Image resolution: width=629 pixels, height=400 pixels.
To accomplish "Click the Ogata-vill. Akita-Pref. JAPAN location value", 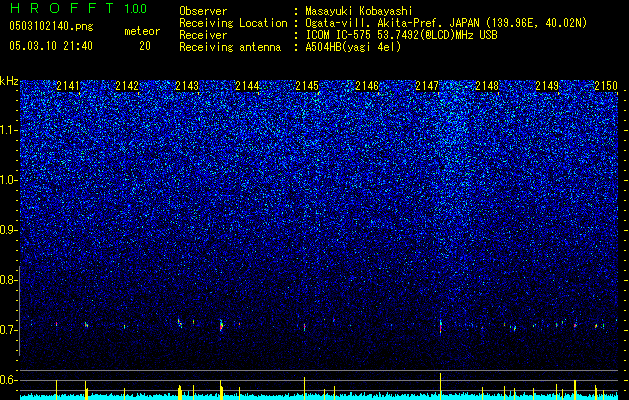I will 446,23.
